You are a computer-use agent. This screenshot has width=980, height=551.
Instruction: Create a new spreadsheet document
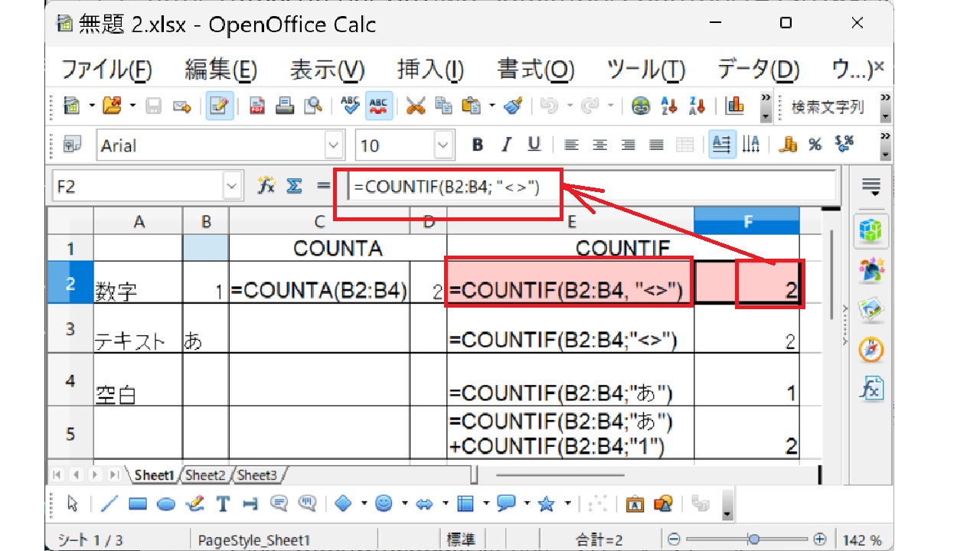[x=73, y=106]
